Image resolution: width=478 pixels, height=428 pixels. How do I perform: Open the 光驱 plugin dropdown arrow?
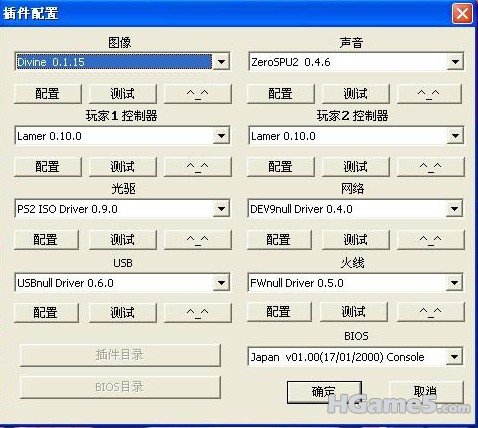(x=221, y=209)
